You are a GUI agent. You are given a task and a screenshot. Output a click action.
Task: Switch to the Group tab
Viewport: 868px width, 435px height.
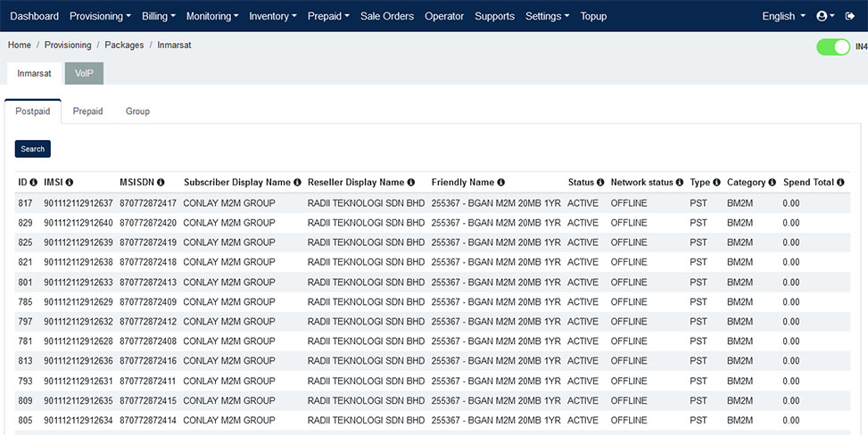(137, 111)
